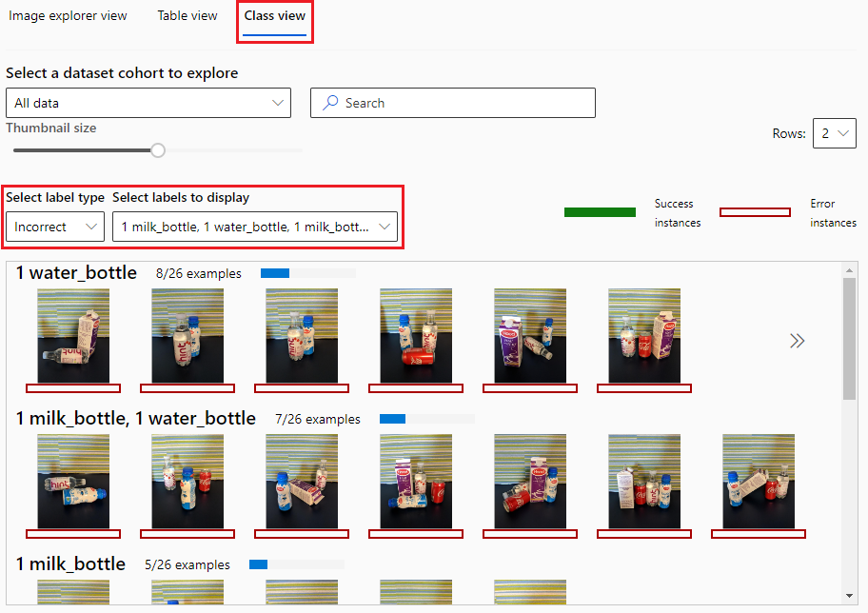Open fourth thumbnail in 1 water_bottle row
This screenshot has height=613, width=868.
click(x=416, y=336)
